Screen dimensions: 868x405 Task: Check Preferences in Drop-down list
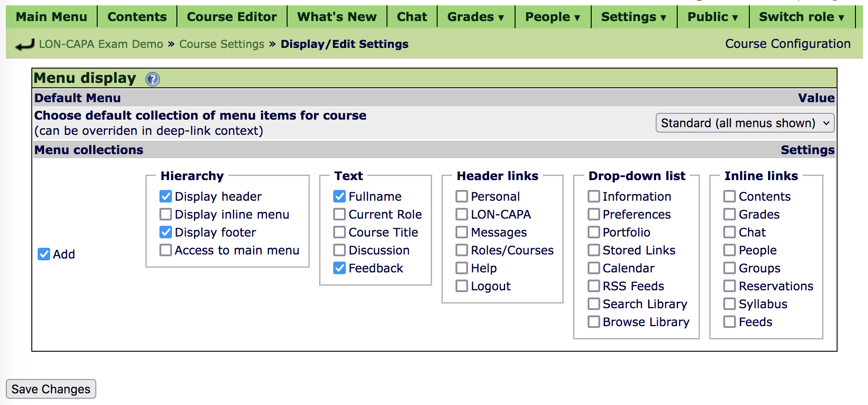click(x=594, y=214)
